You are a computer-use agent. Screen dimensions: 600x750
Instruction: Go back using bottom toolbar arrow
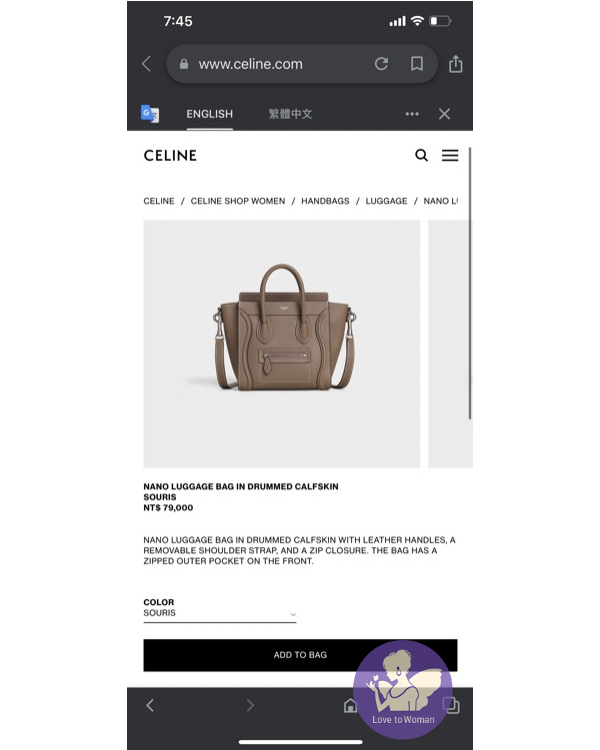coord(150,705)
